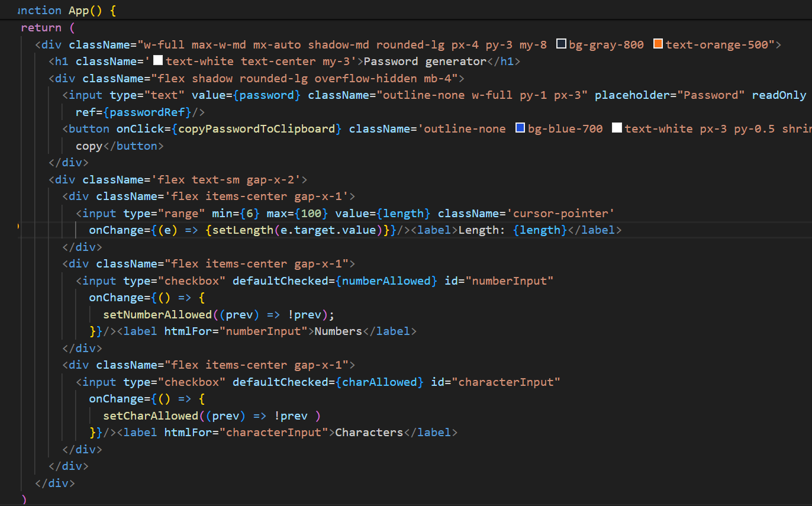Click the 'mx-auto' class name
This screenshot has height=506, width=812.
click(x=277, y=44)
